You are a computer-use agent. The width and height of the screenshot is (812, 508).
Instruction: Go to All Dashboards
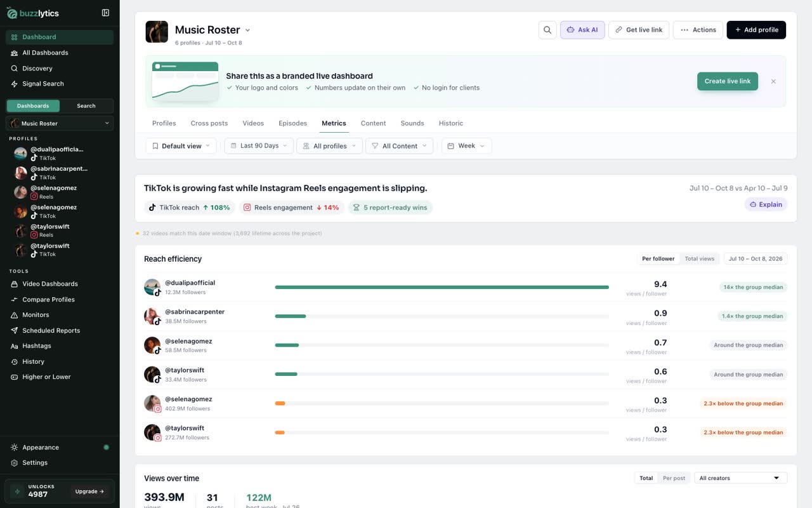point(60,53)
